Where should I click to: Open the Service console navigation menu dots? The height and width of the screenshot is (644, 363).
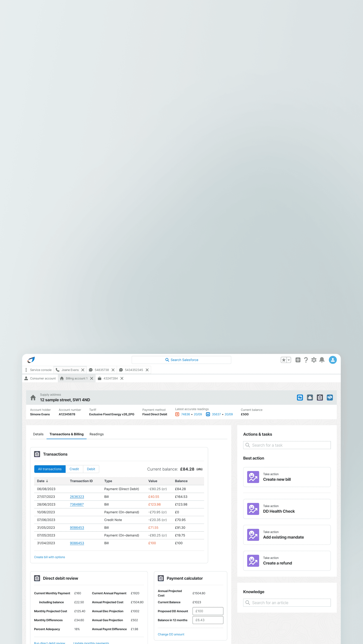(26, 370)
